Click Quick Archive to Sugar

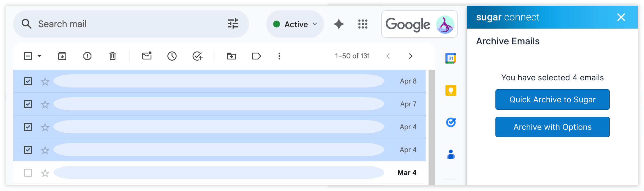(552, 100)
